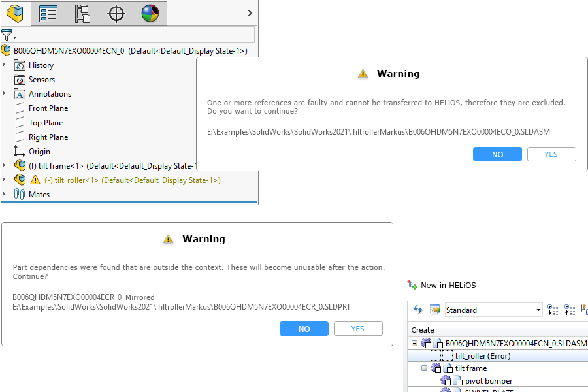Click the ECR_0.SLDPRT file path text
The image size is (588, 392).
pos(182,307)
